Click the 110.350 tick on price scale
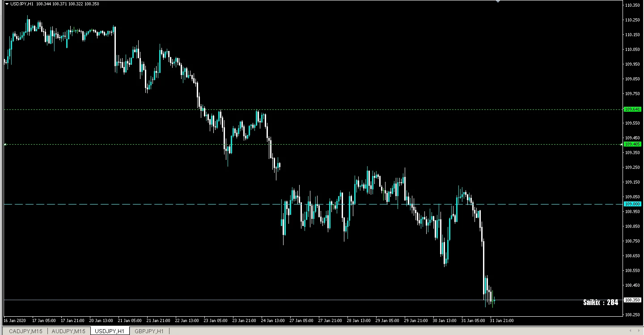 [632, 5]
